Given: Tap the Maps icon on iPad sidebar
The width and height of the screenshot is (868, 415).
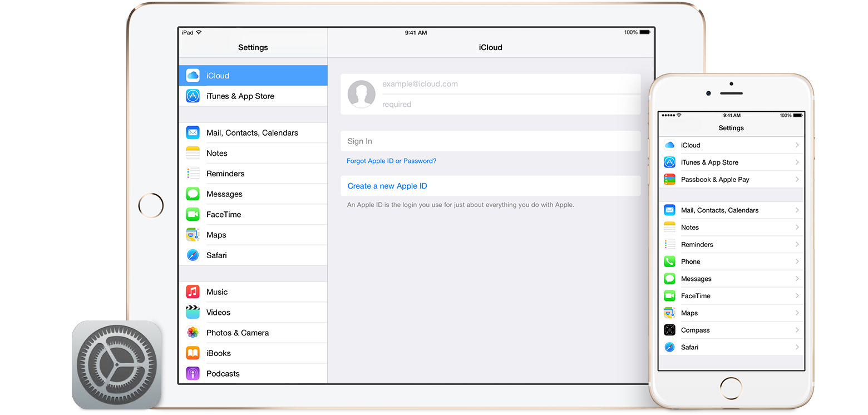Looking at the screenshot, I should (x=193, y=235).
